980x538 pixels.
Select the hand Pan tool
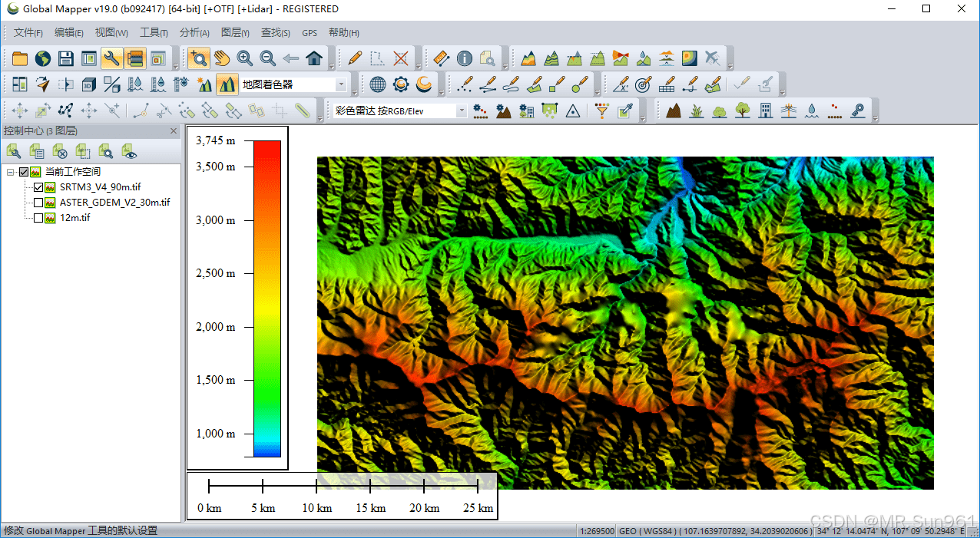coord(221,58)
